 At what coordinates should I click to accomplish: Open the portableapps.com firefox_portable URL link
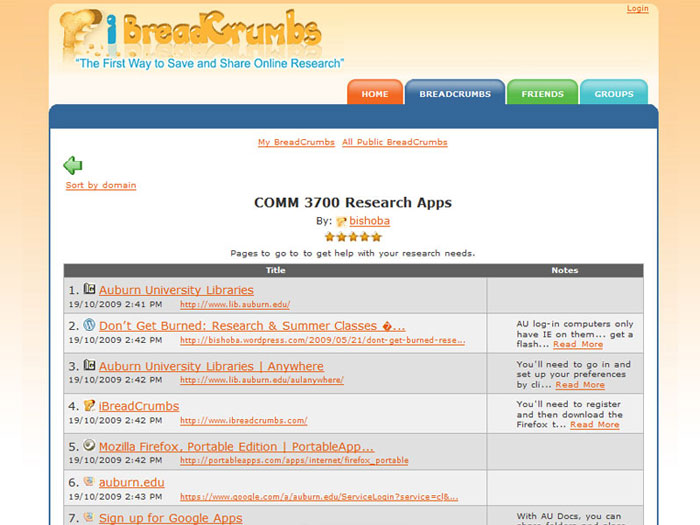point(294,460)
